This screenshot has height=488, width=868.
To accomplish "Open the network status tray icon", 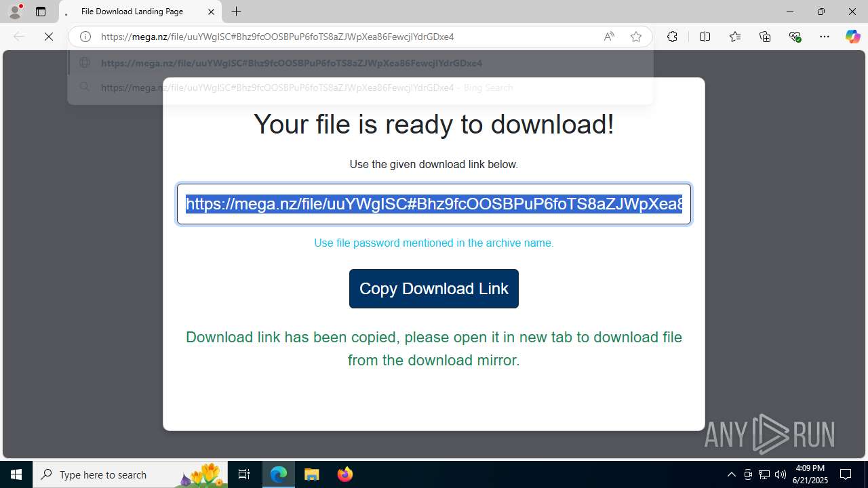I will [764, 474].
